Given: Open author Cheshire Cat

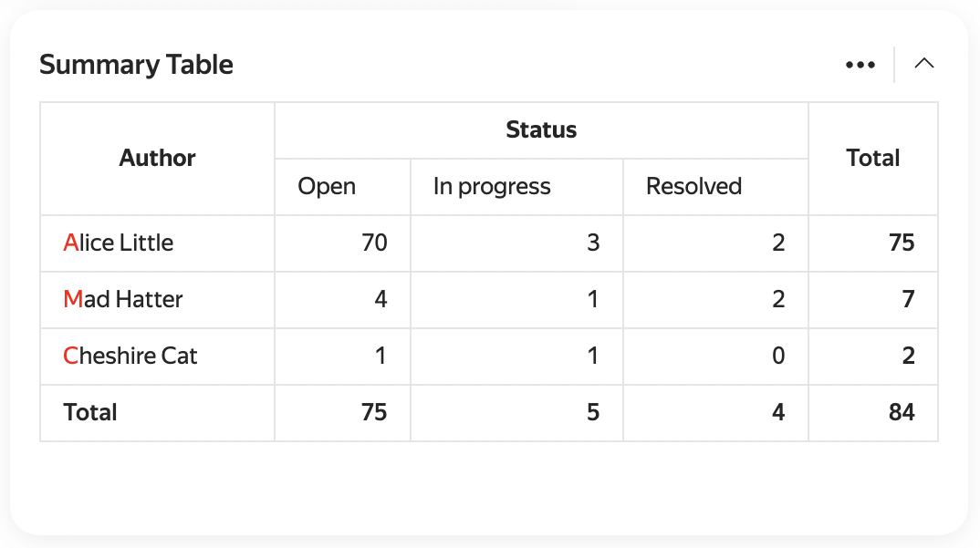Looking at the screenshot, I should (130, 356).
